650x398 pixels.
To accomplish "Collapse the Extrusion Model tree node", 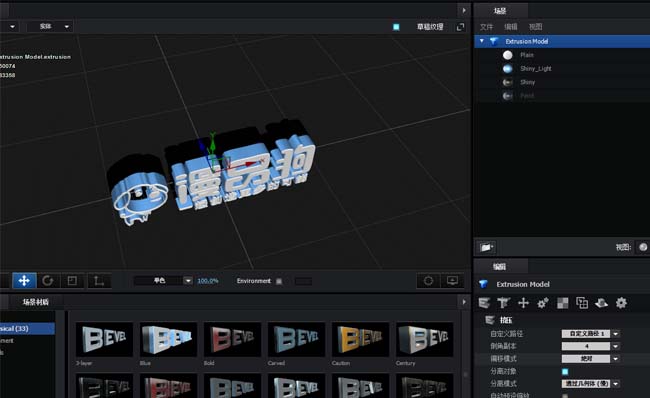I will pos(481,41).
